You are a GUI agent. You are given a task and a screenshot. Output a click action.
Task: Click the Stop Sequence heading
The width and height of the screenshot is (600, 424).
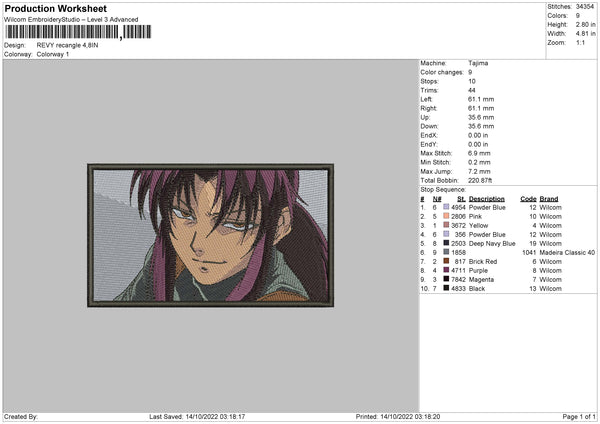coord(443,190)
